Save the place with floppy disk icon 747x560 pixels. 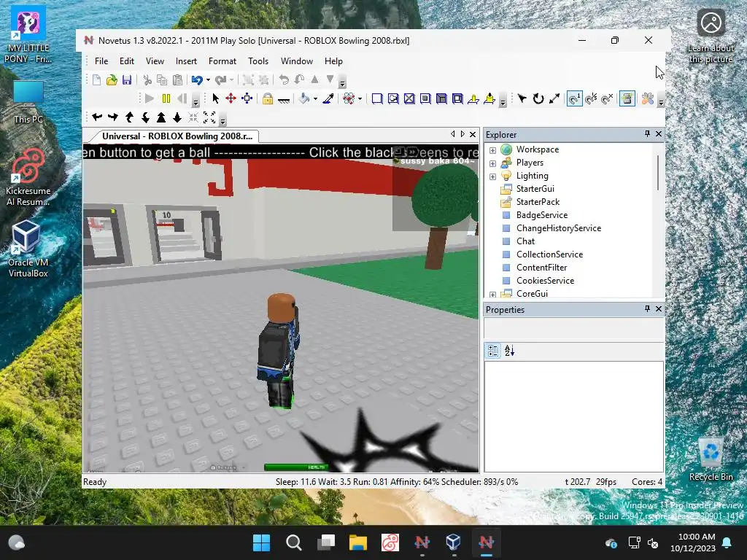pyautogui.click(x=127, y=80)
